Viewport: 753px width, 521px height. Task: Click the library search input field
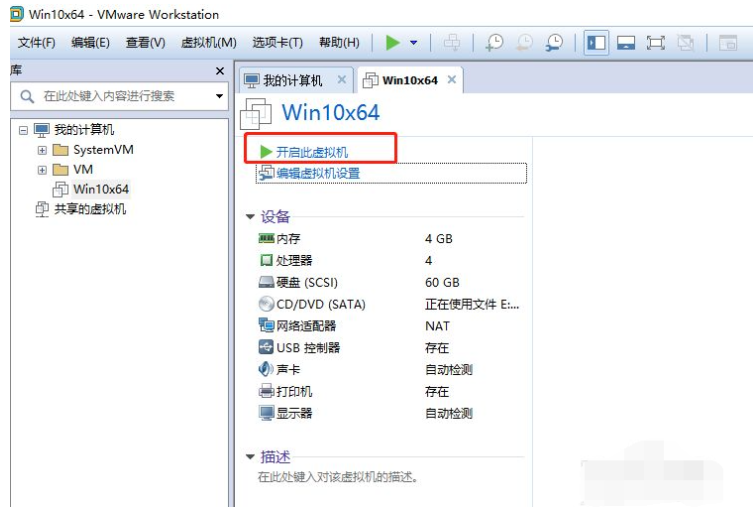[119, 96]
